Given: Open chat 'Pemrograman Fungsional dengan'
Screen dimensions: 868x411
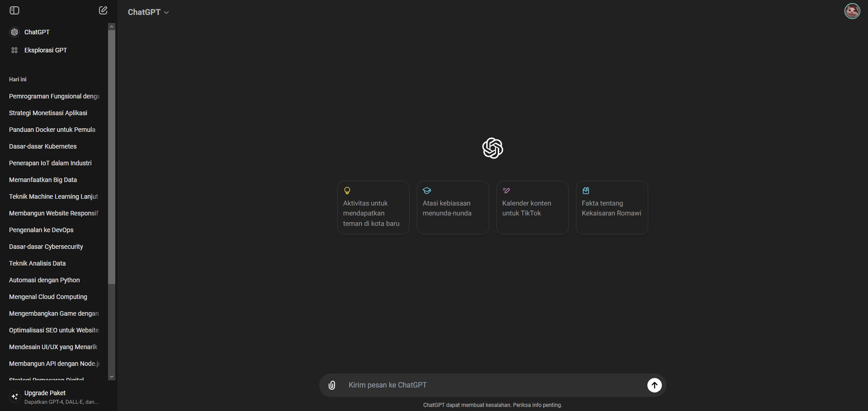Looking at the screenshot, I should 54,96.
